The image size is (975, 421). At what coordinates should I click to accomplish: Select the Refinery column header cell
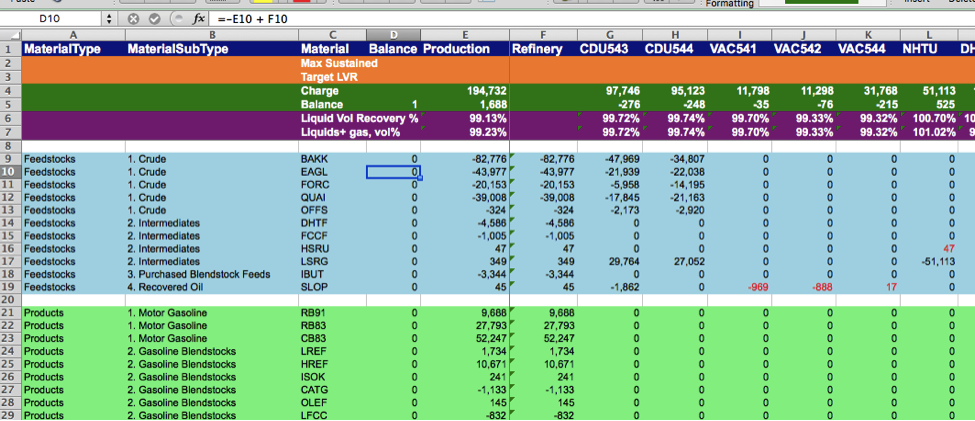coord(542,49)
